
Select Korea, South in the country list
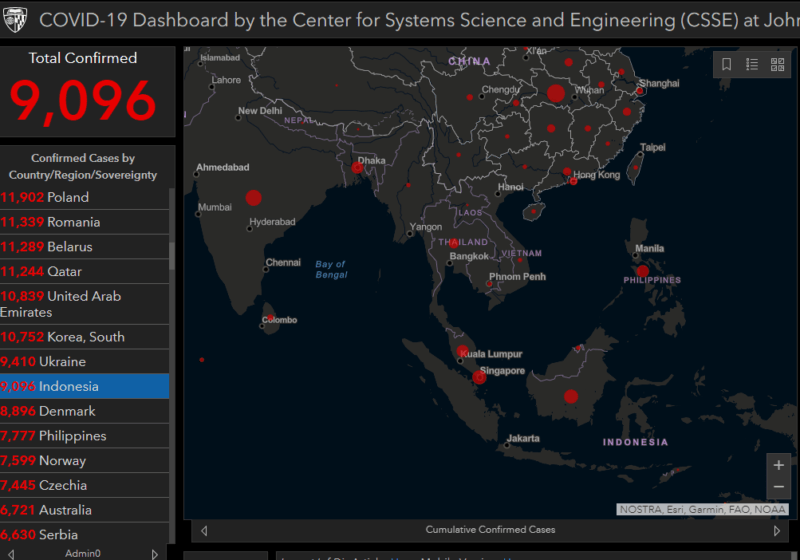85,337
